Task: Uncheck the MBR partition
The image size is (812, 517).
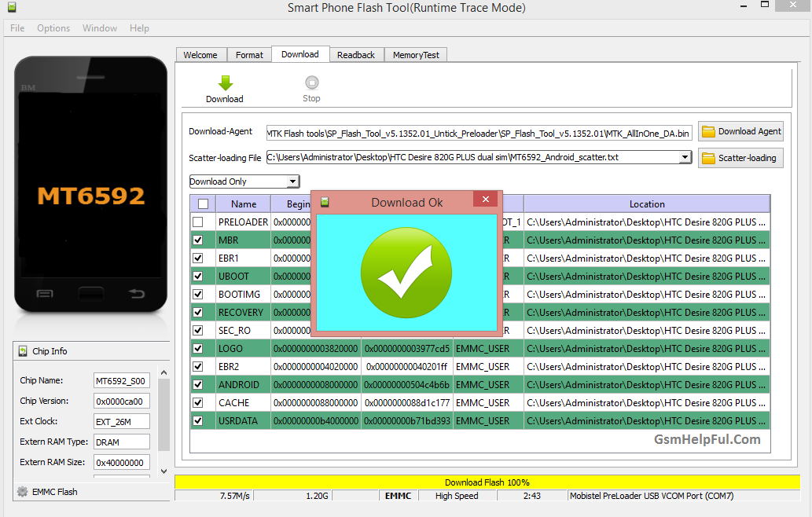Action: pos(198,240)
